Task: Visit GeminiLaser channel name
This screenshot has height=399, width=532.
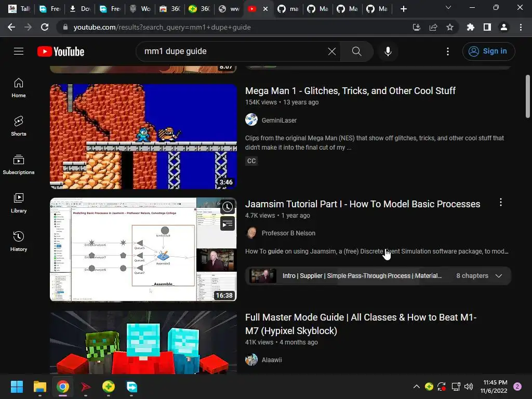Action: [x=279, y=121]
